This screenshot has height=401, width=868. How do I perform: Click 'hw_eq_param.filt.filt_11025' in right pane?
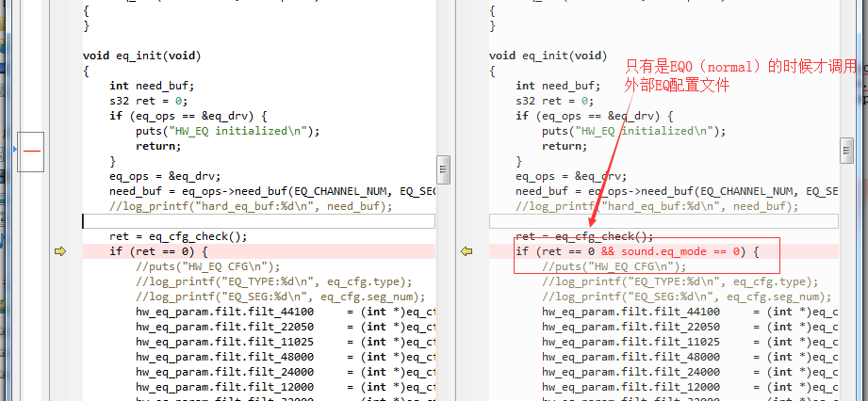(x=631, y=342)
